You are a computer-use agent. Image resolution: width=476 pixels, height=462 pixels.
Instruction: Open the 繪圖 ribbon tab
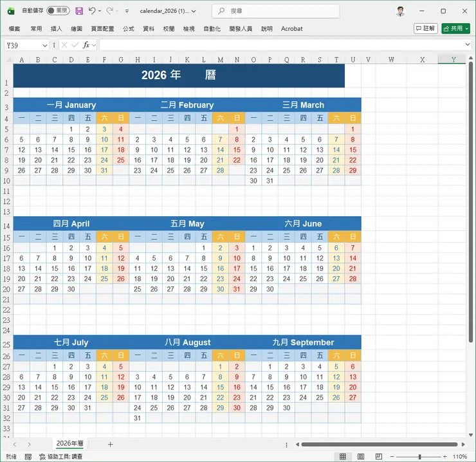pyautogui.click(x=77, y=28)
